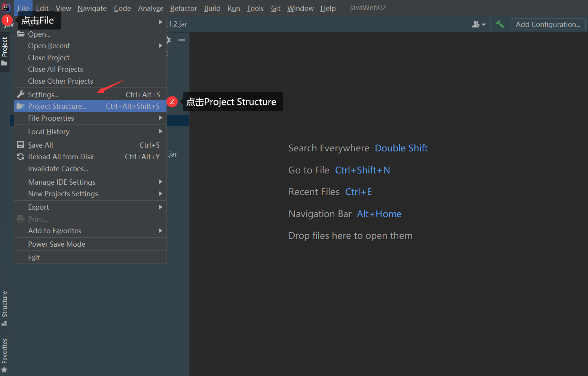Click the Add Configuration... button

(548, 24)
